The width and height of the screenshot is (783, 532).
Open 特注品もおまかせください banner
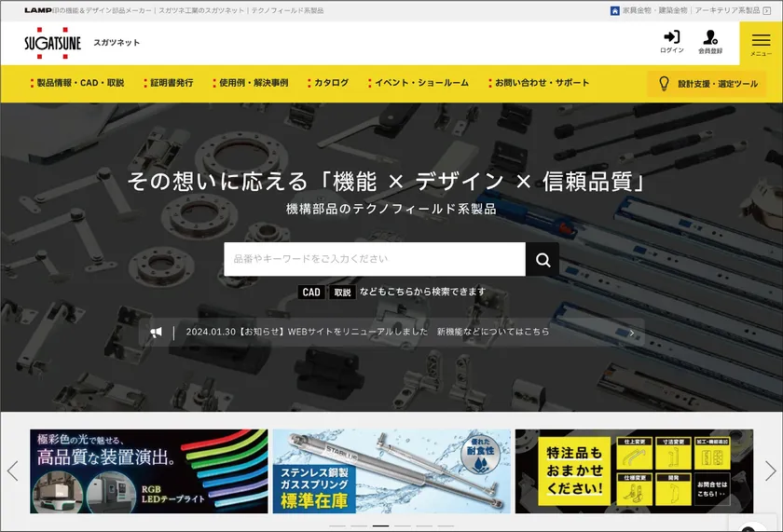pos(634,471)
